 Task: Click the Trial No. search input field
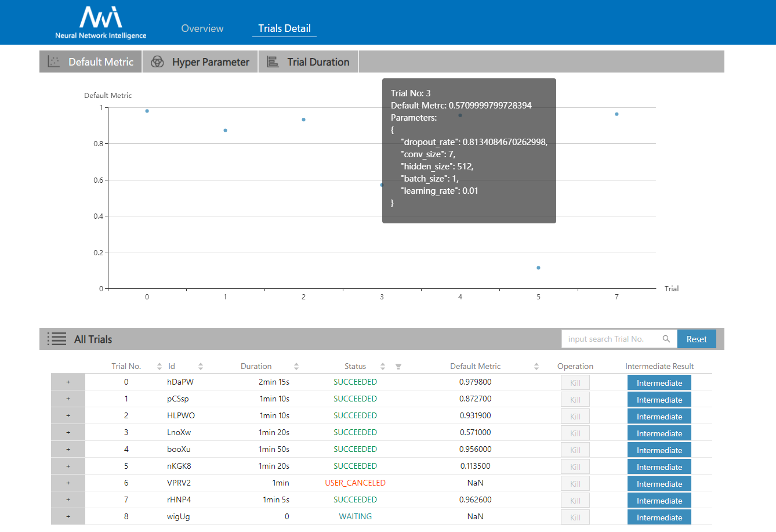tap(610, 339)
